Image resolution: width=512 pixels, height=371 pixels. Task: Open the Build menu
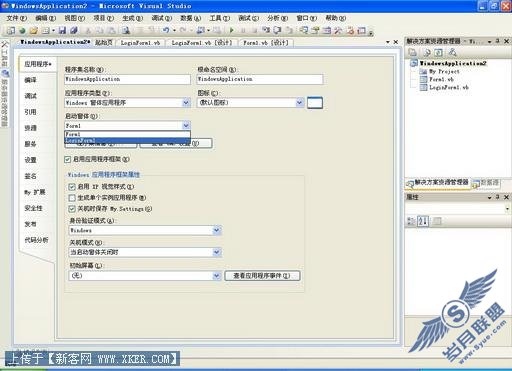(132, 18)
